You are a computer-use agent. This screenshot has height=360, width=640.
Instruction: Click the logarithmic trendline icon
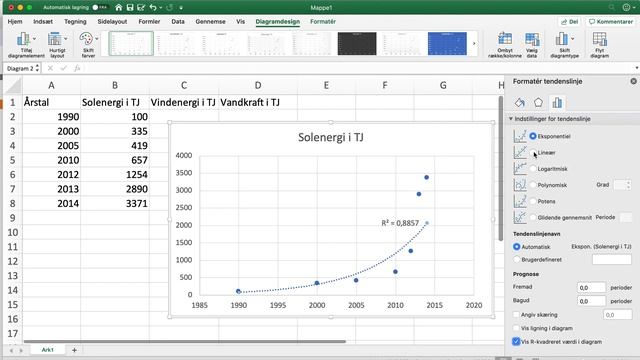point(520,169)
